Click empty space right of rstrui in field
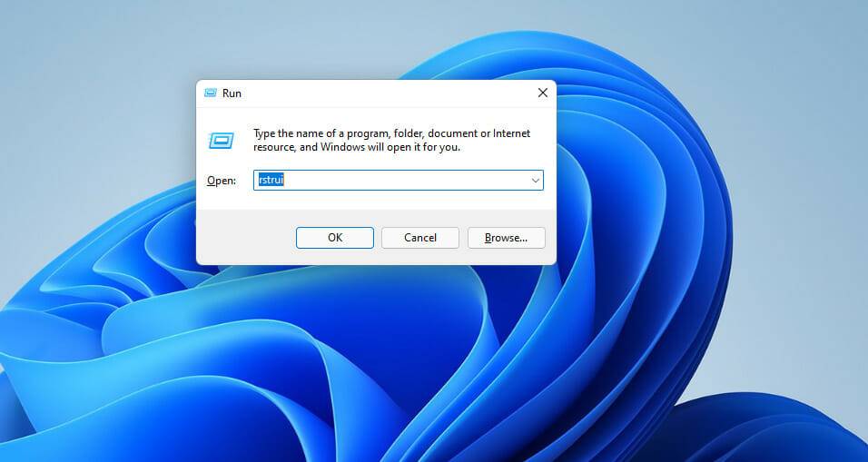 point(404,181)
